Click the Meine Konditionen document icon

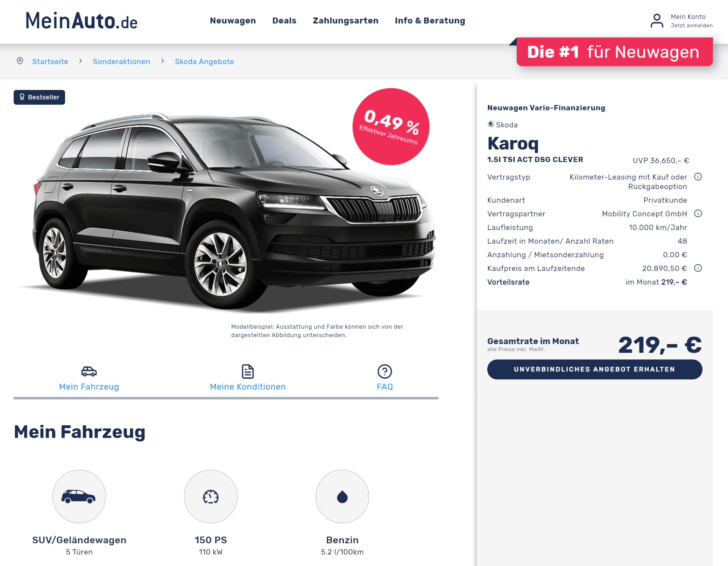(x=248, y=371)
